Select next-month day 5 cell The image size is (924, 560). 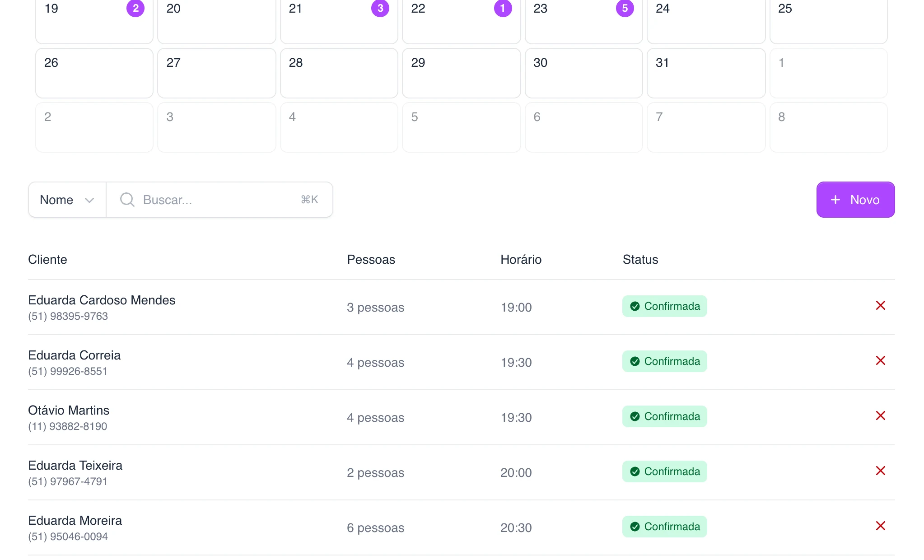461,127
